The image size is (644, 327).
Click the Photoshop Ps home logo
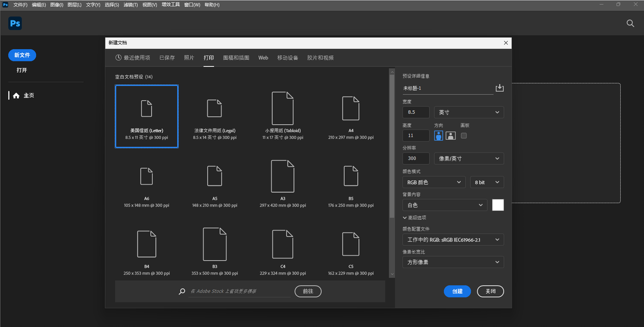[15, 23]
